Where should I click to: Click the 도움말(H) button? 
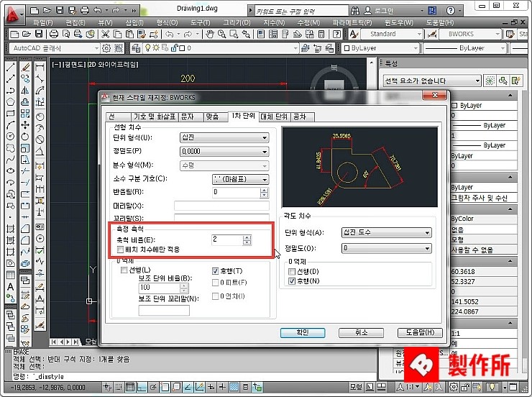420,332
